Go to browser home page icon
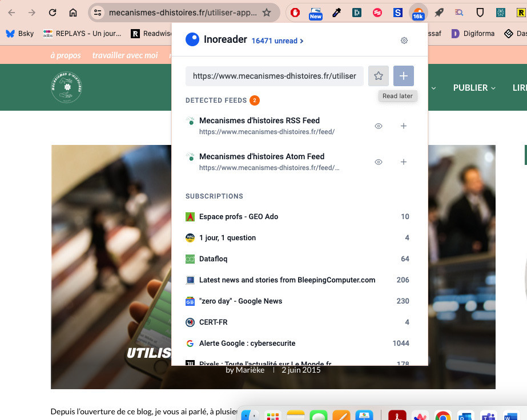The height and width of the screenshot is (420, 527). [73, 13]
